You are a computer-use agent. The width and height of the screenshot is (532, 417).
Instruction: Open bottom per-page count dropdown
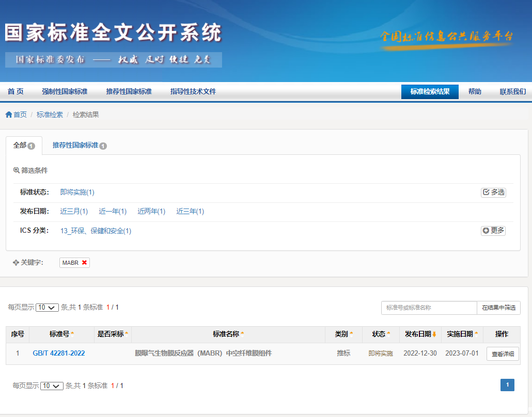click(x=52, y=386)
